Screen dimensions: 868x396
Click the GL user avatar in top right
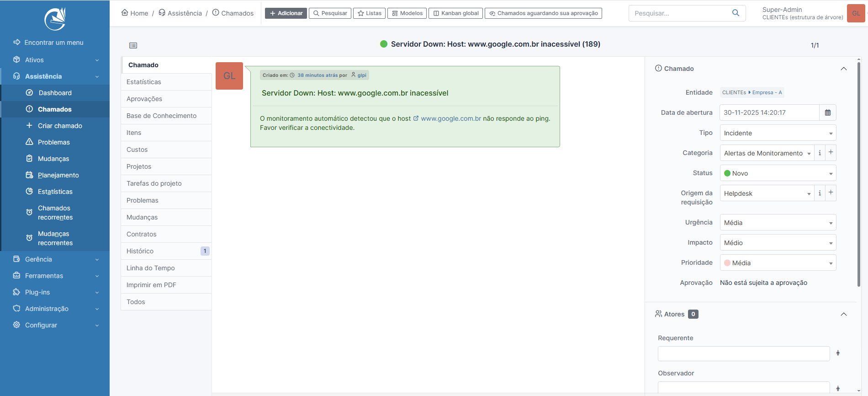click(856, 13)
